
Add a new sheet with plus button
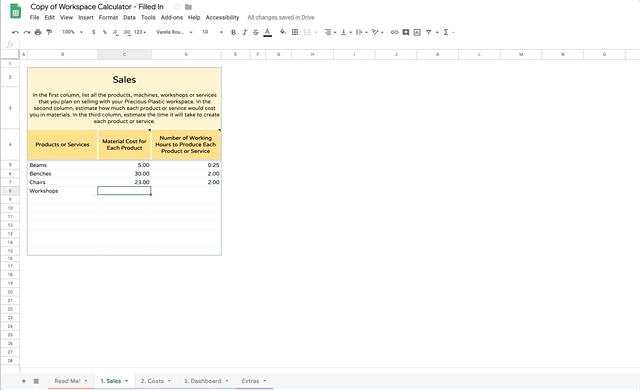coord(24,381)
